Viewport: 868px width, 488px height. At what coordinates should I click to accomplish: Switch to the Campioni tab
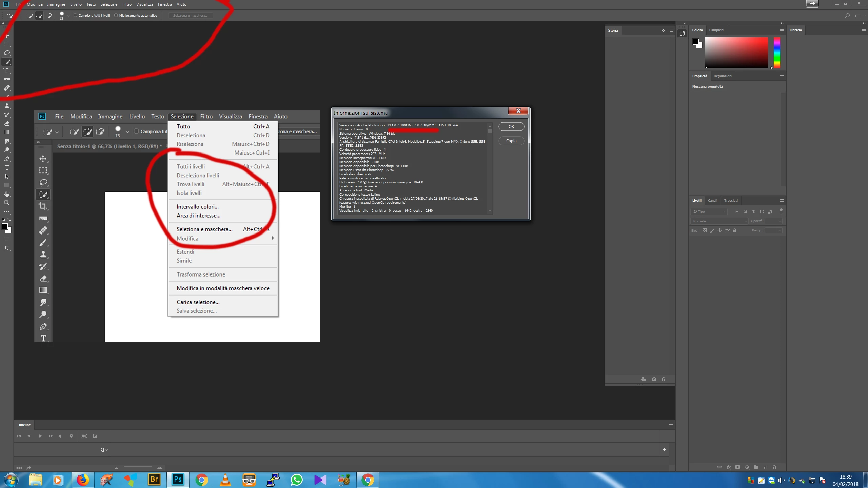tap(716, 30)
